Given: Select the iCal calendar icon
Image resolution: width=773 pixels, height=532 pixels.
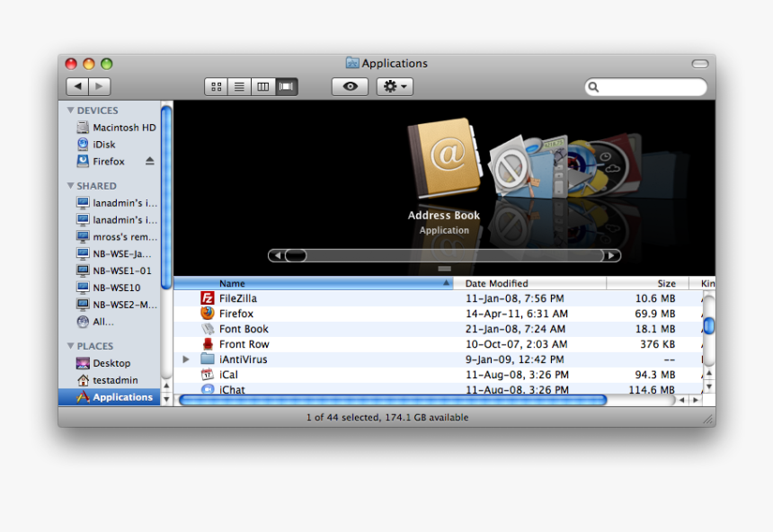Looking at the screenshot, I should (x=208, y=374).
